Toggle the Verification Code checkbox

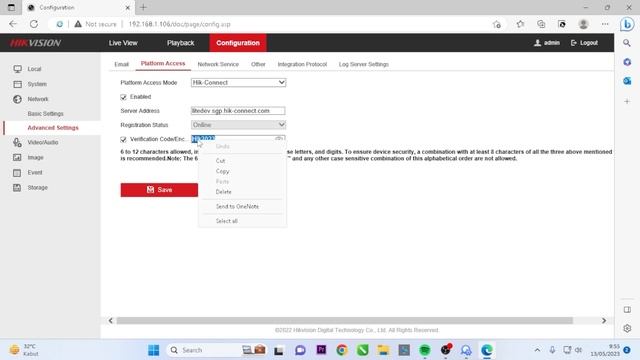point(123,139)
